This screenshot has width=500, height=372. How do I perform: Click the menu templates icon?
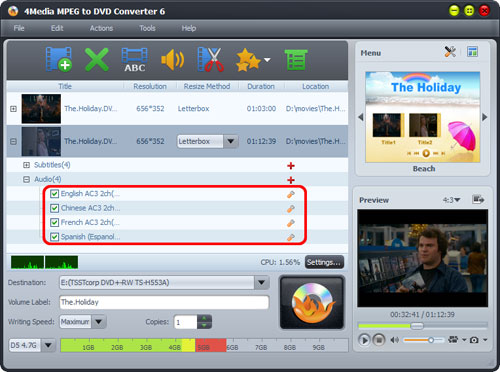pyautogui.click(x=472, y=52)
